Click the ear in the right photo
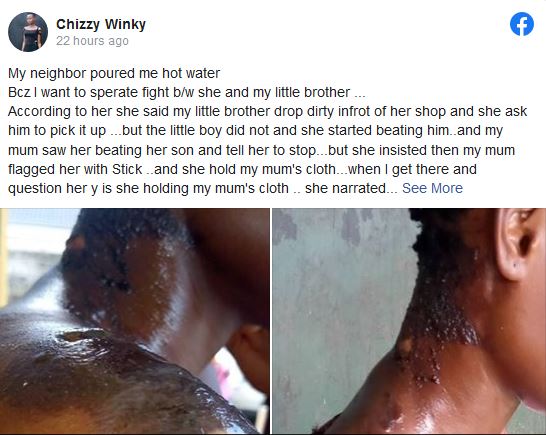Image resolution: width=546 pixels, height=435 pixels. [517, 244]
